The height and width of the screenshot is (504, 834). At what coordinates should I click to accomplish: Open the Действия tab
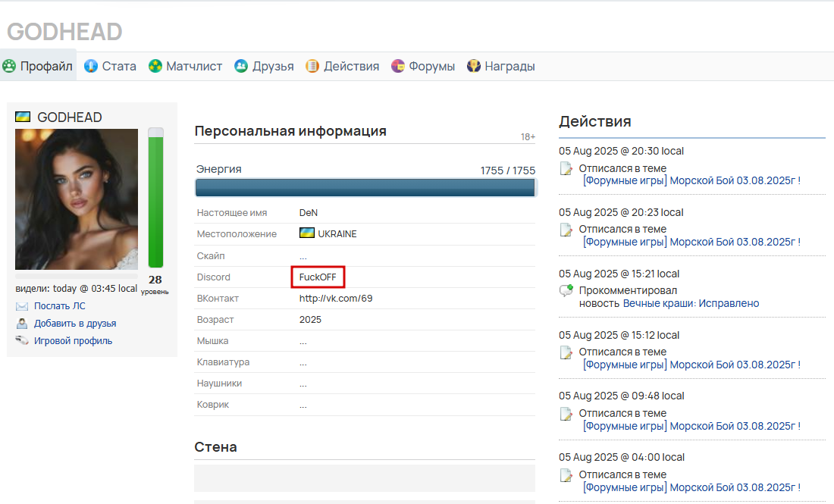point(343,66)
